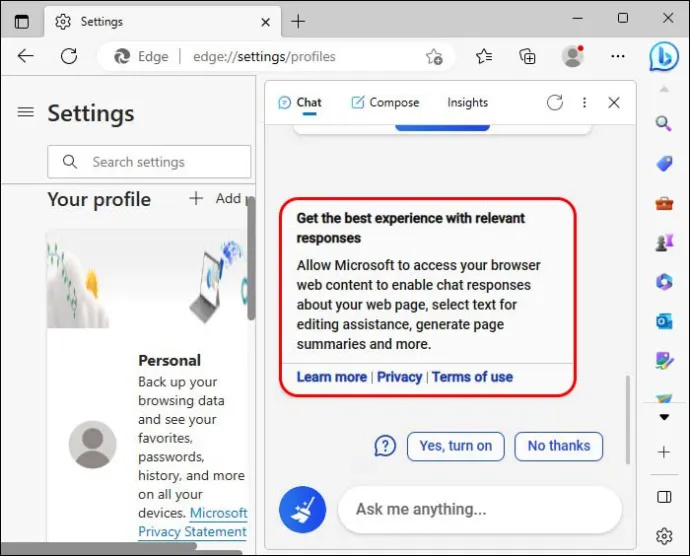Click the chat pane vertical scrollbar

click(x=628, y=419)
